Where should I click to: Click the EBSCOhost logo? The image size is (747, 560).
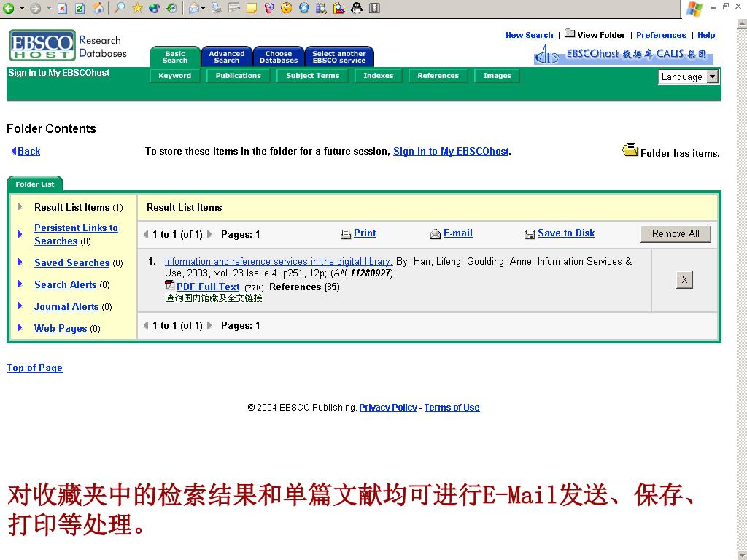tap(42, 45)
